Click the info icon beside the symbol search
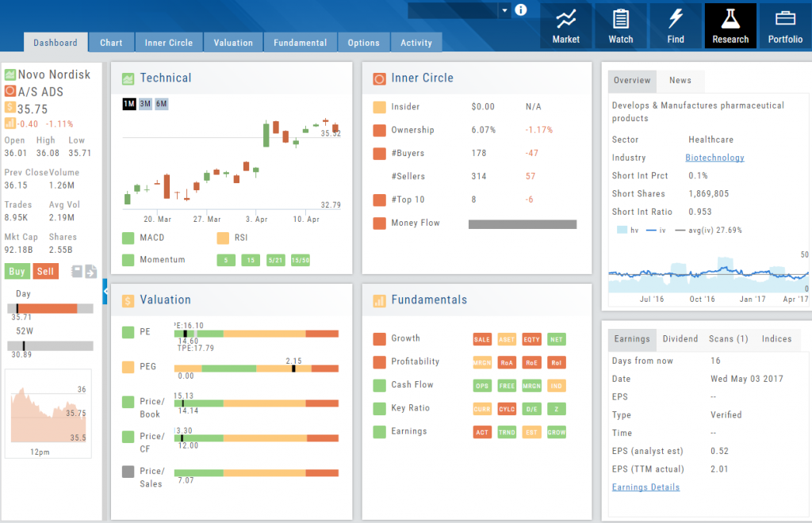Viewport: 812px width, 523px height. coord(521,10)
